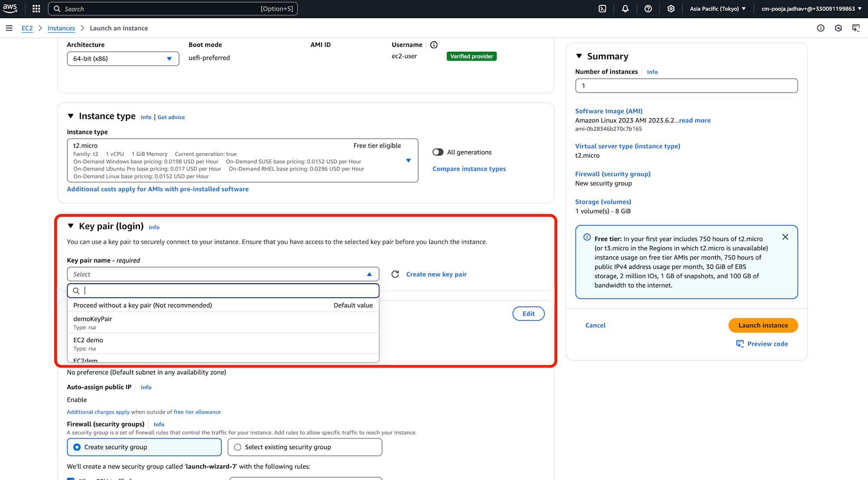Image resolution: width=868 pixels, height=480 pixels.
Task: Open the hamburger navigation menu
Action: click(x=9, y=28)
